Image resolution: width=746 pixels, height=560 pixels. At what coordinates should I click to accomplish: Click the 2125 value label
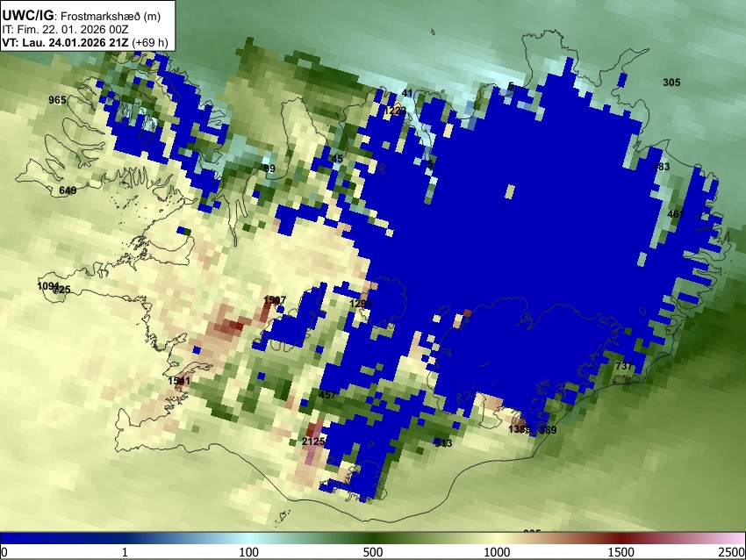pyautogui.click(x=313, y=442)
